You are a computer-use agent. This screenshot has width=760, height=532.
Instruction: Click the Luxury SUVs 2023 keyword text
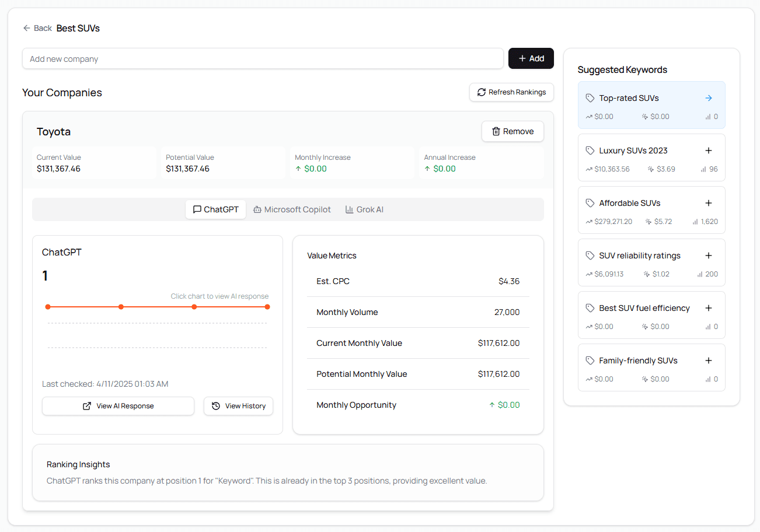click(x=633, y=150)
